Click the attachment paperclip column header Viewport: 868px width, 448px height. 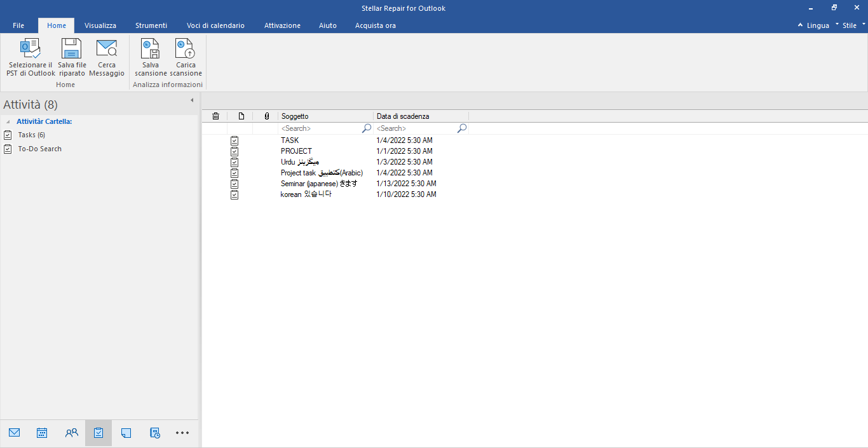(266, 116)
